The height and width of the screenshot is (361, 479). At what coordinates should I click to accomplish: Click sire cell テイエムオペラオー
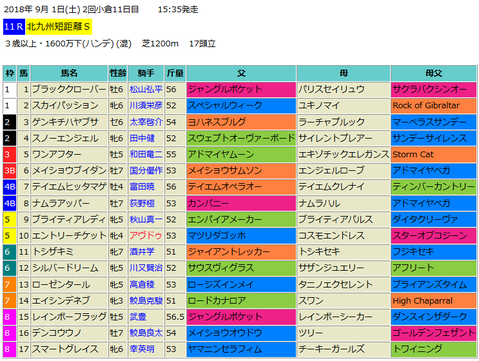[241, 187]
